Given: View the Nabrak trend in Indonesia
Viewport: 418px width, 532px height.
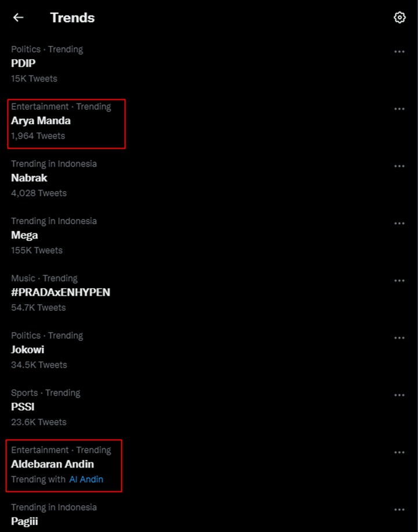Looking at the screenshot, I should tap(29, 178).
